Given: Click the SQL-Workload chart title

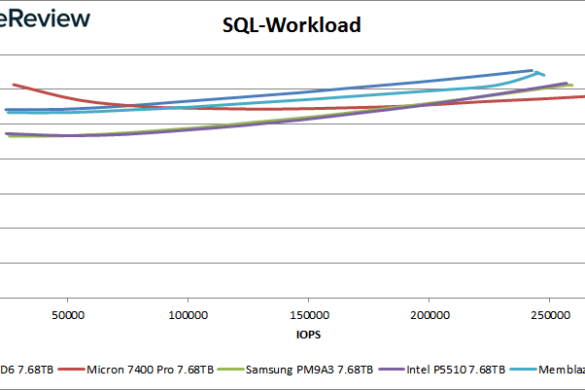Looking at the screenshot, I should pyautogui.click(x=291, y=25).
